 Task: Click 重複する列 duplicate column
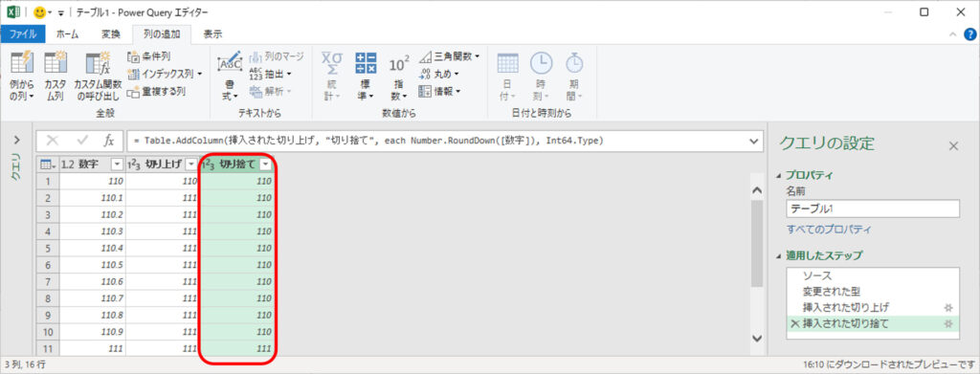coord(156,91)
